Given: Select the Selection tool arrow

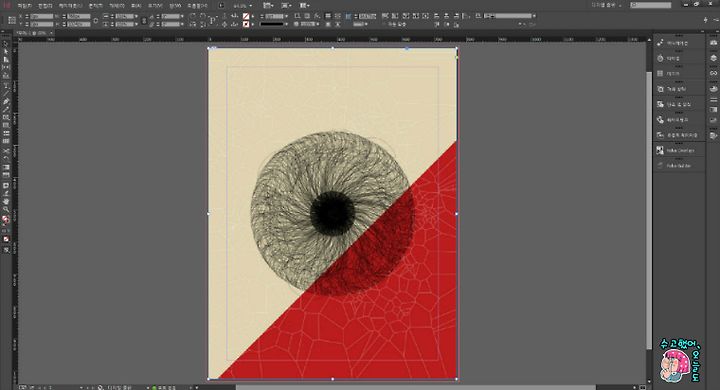Looking at the screenshot, I should (x=6, y=44).
